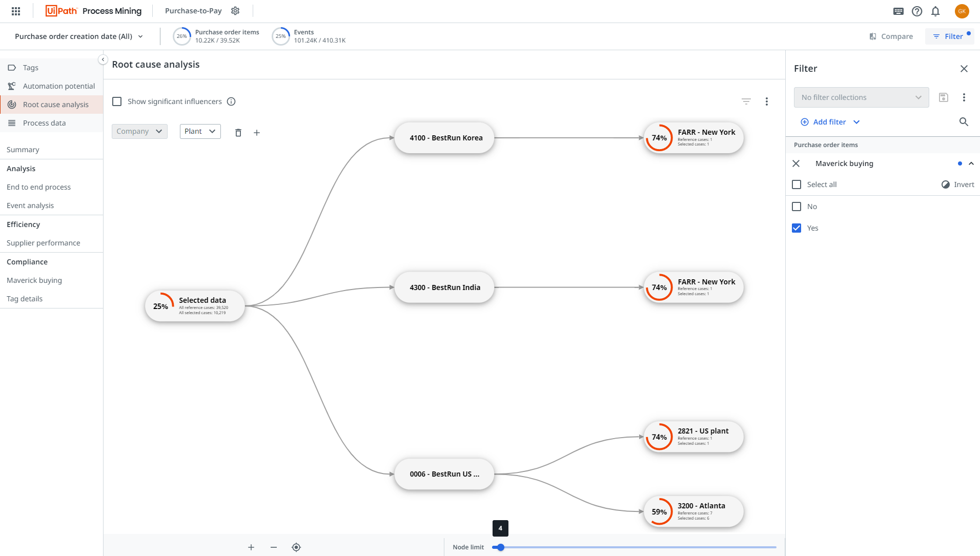Open the Root cause analysis sidebar icon

[x=12, y=104]
